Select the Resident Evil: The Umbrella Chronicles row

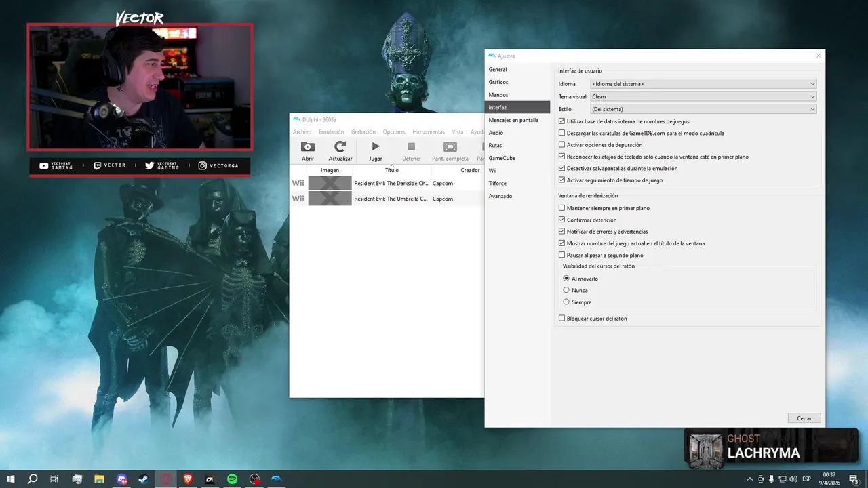(387, 199)
